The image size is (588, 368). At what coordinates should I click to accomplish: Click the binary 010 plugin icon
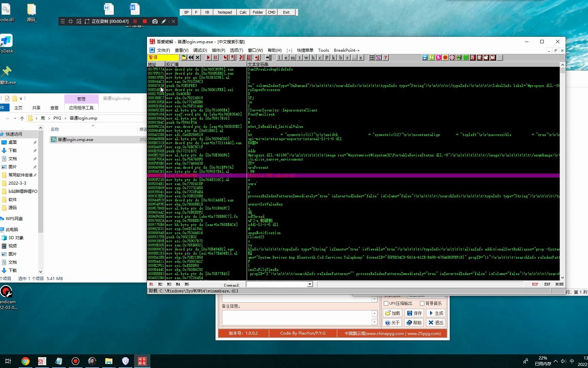pos(459,58)
